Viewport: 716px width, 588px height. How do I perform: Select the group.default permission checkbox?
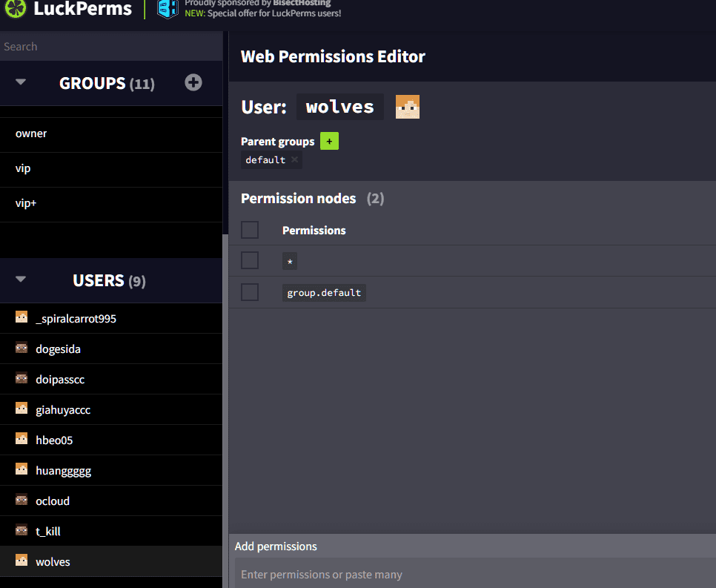point(250,292)
